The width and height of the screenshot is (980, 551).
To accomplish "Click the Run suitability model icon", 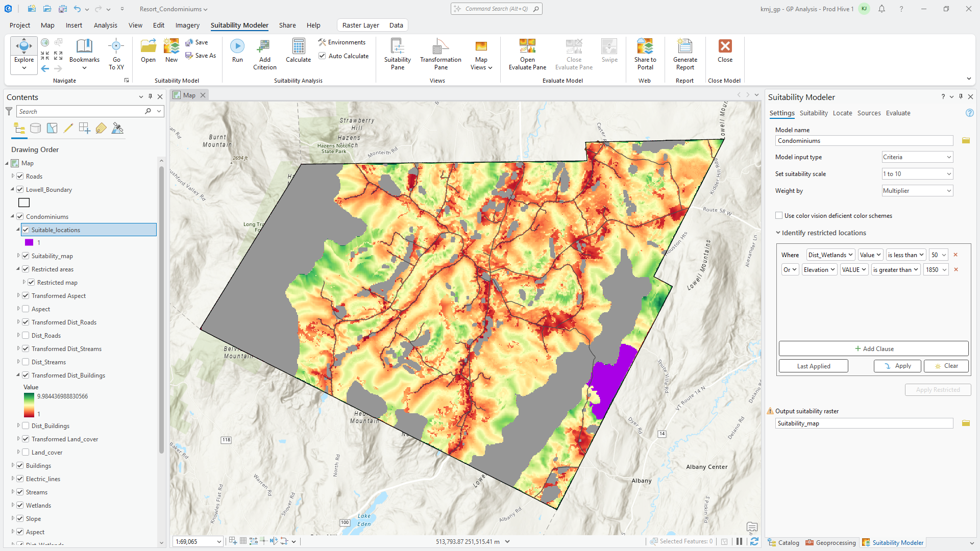I will pos(237,47).
